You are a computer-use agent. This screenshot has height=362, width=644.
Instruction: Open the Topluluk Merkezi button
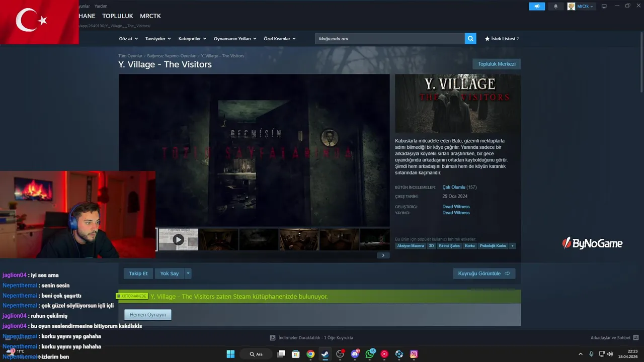497,64
